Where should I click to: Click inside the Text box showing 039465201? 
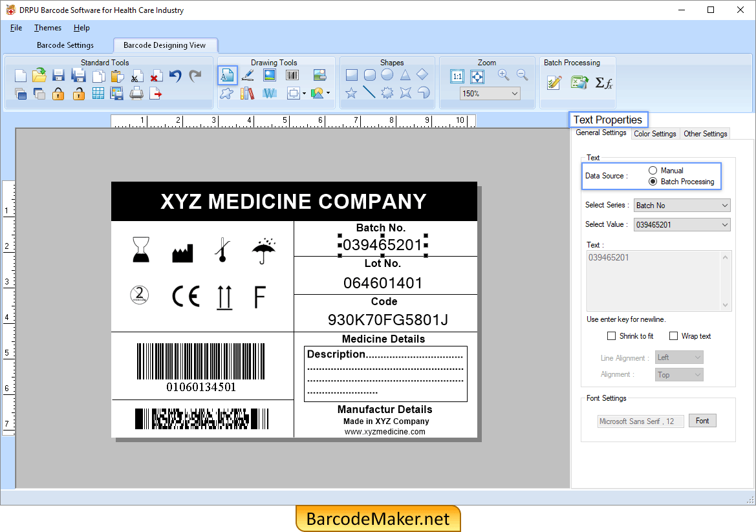(x=654, y=281)
